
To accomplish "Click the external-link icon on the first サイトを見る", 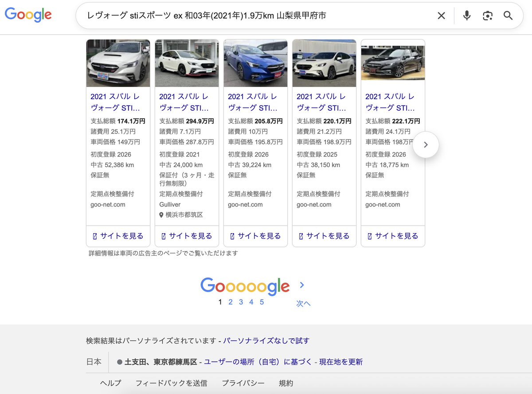I will (x=94, y=236).
